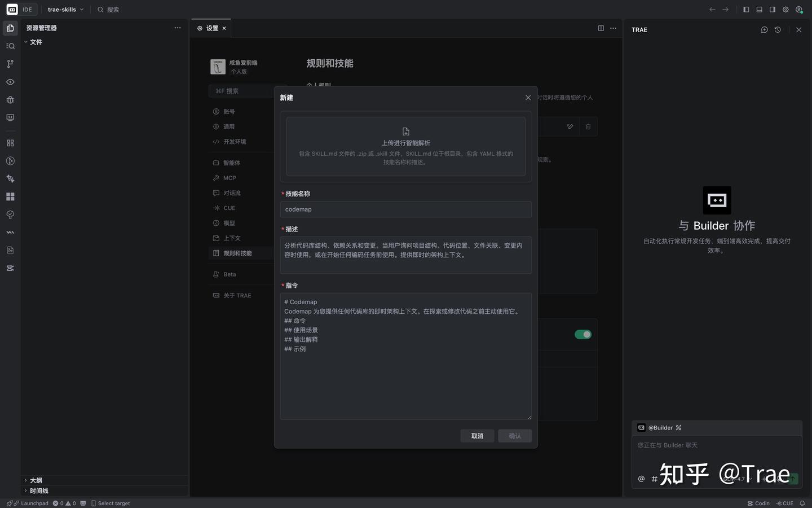Open explorer more actions ellipsis
This screenshot has width=812, height=508.
pos(178,28)
